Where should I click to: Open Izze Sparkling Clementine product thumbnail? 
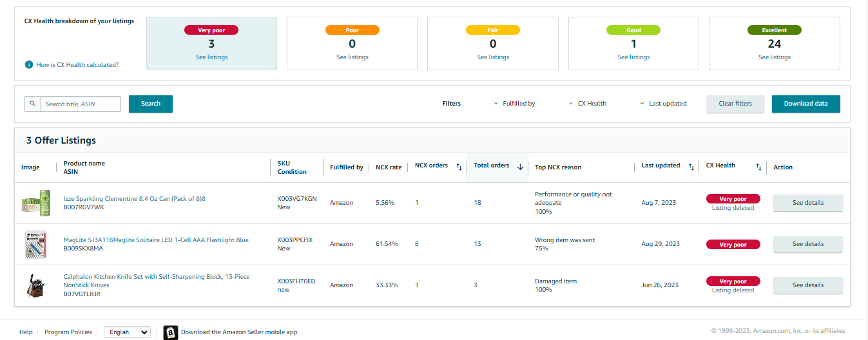point(36,203)
